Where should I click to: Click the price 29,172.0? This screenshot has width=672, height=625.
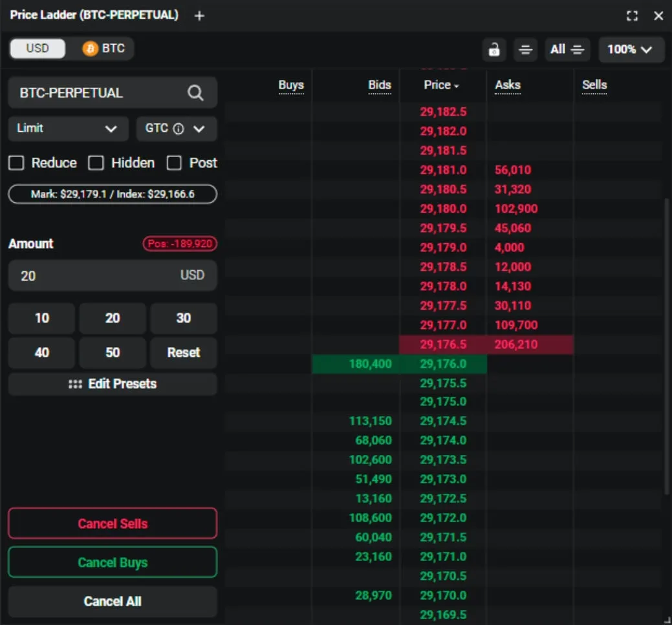pyautogui.click(x=443, y=518)
